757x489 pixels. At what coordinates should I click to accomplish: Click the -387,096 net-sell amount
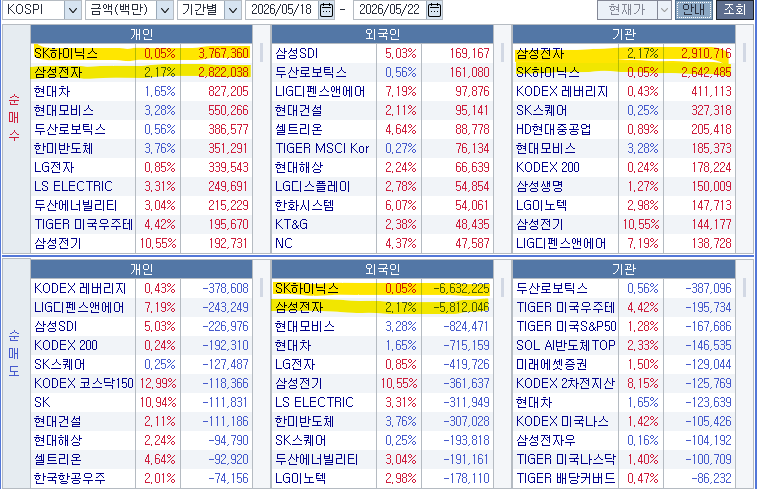click(x=708, y=288)
